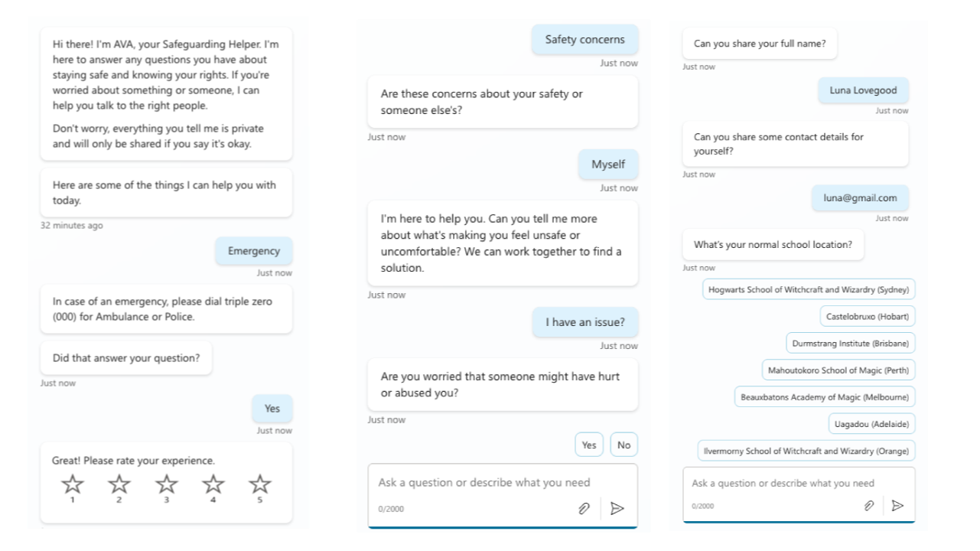The width and height of the screenshot is (980, 551).
Task: Click into the right chat message input
Action: point(783,484)
